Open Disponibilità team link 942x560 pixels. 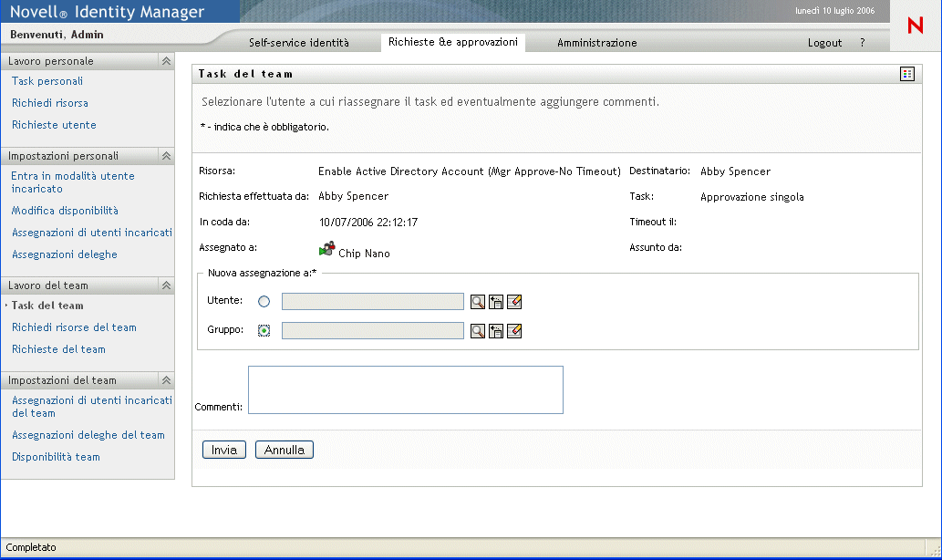[56, 457]
